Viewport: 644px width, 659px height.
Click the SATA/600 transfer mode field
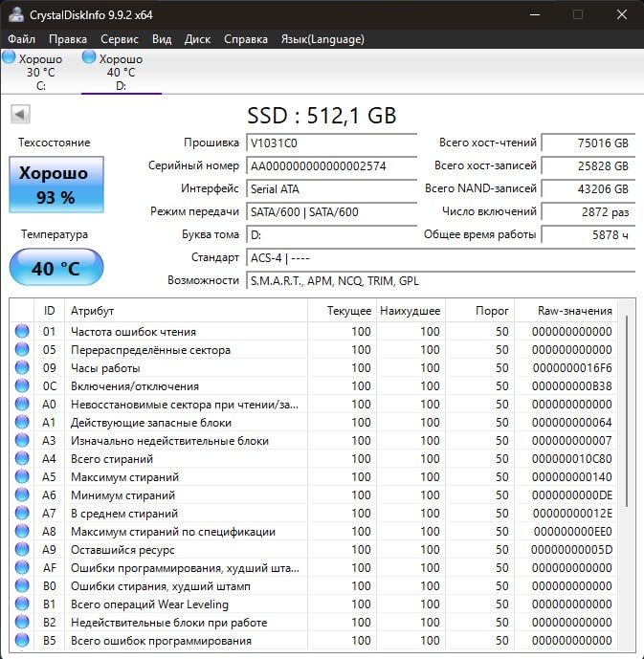pyautogui.click(x=331, y=211)
